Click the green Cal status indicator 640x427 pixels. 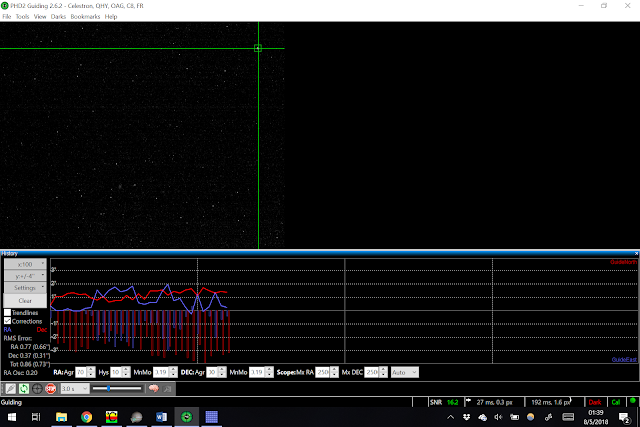[x=616, y=402]
